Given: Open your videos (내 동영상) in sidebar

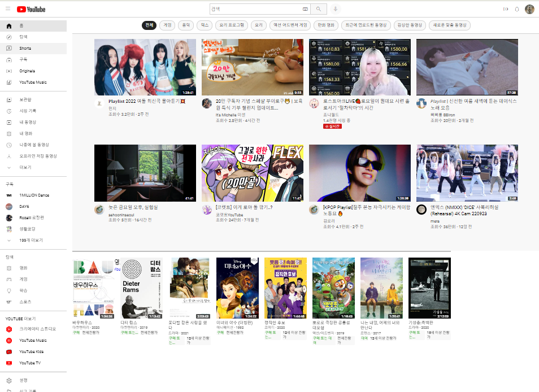Looking at the screenshot, I should tap(33, 123).
